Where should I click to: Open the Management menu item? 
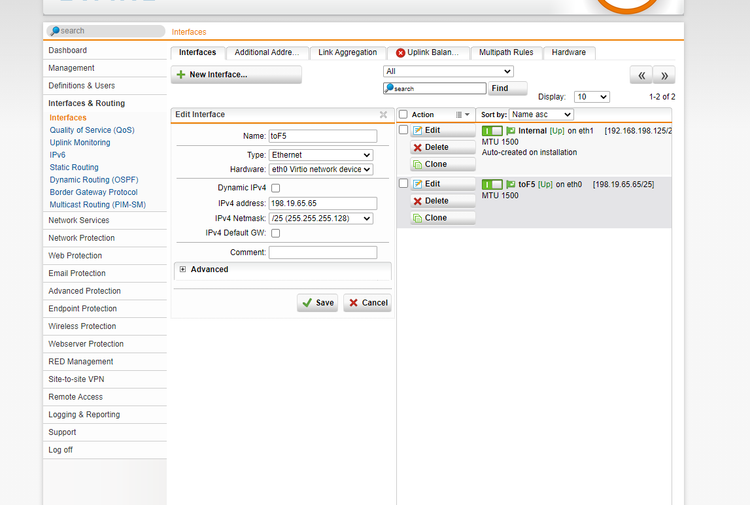(x=105, y=68)
